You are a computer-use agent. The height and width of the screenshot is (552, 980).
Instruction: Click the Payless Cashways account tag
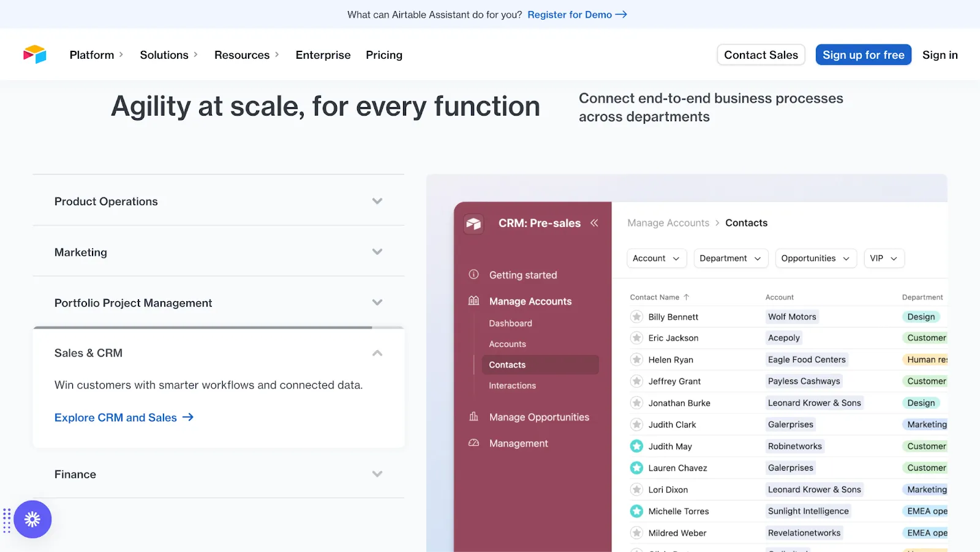pos(804,381)
